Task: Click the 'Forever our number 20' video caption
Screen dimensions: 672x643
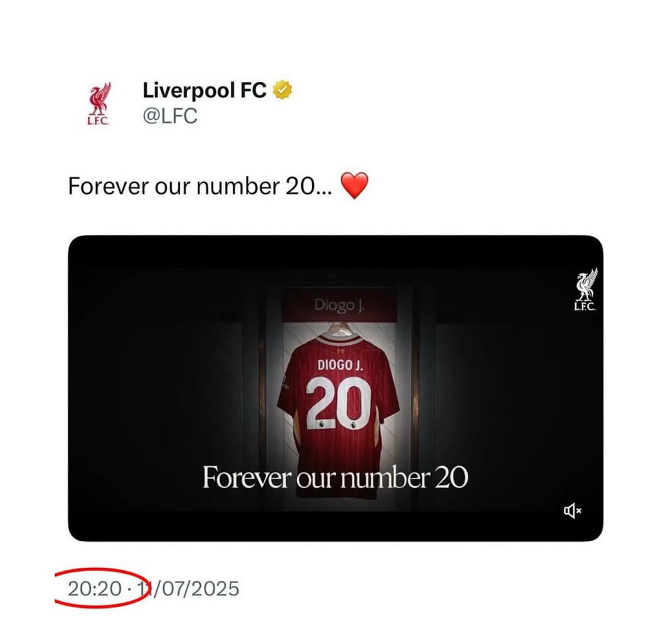Action: click(x=335, y=477)
